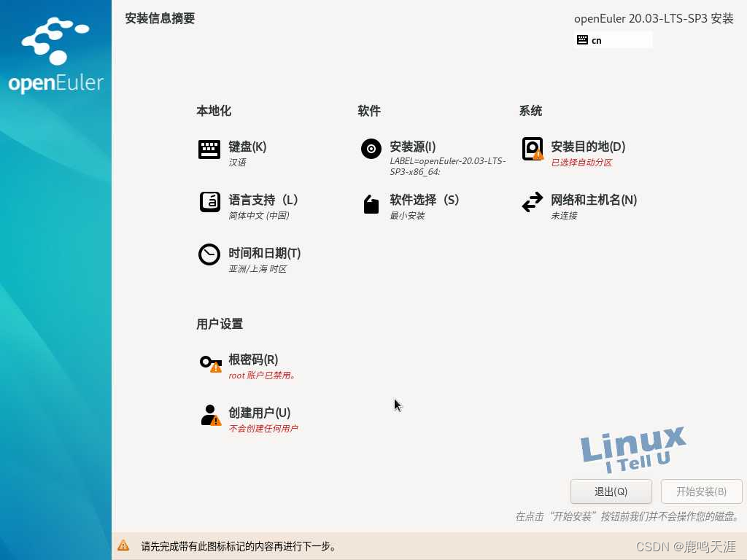The image size is (747, 560).
Task: Open the 键盘(K) settings label
Action: [247, 147]
